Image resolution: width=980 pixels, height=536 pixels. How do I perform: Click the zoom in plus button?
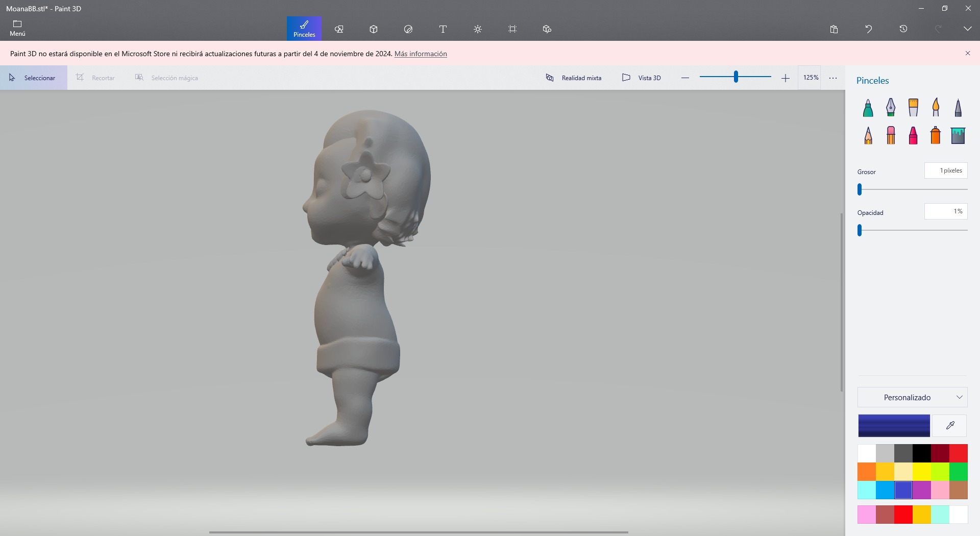point(786,78)
